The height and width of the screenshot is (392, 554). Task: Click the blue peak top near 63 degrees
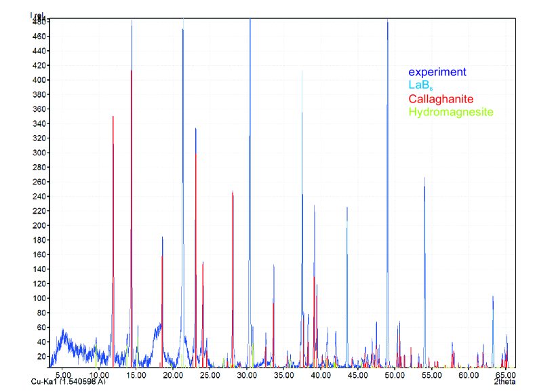pyautogui.click(x=493, y=297)
